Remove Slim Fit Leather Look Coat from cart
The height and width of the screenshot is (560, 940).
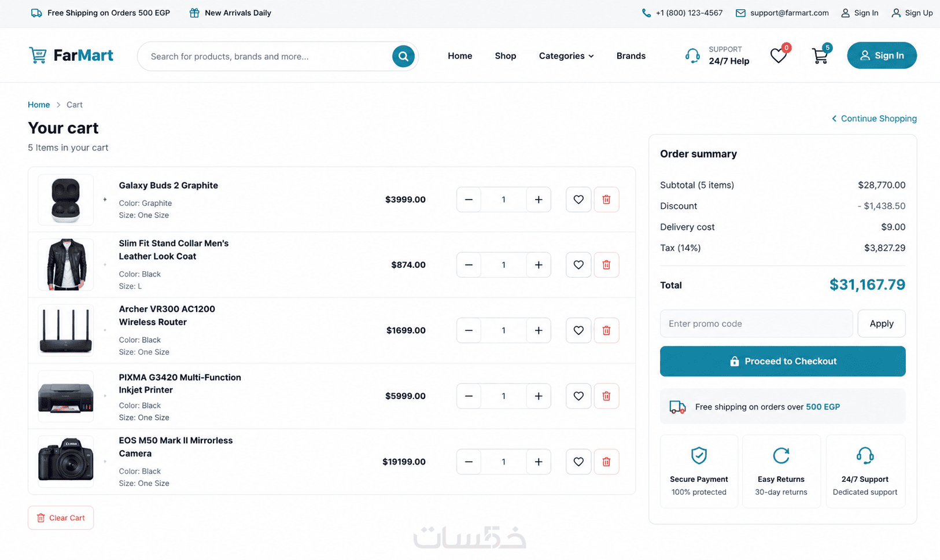[x=606, y=265]
